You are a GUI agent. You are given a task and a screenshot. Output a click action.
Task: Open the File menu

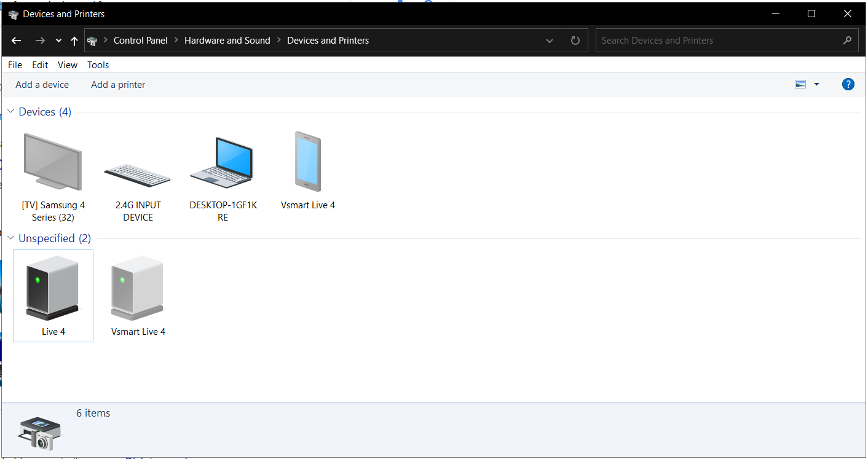pyautogui.click(x=15, y=65)
